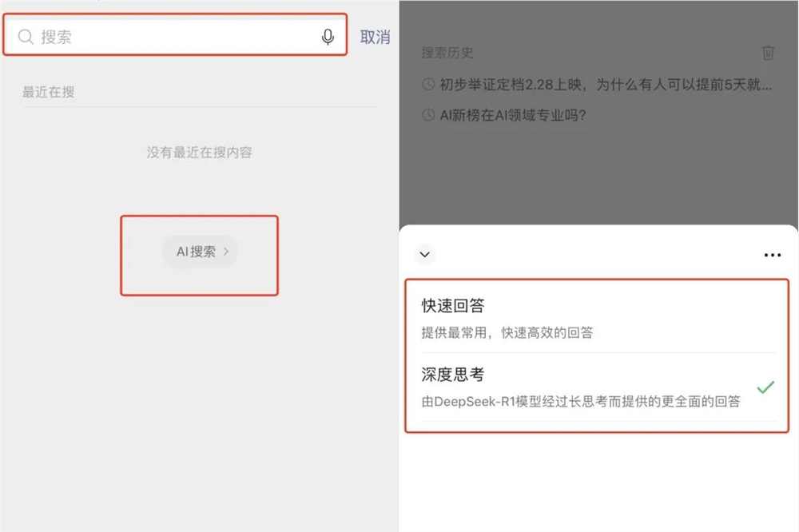The width and height of the screenshot is (799, 532).
Task: Cancel the search with the 取消 button
Action: pos(374,35)
